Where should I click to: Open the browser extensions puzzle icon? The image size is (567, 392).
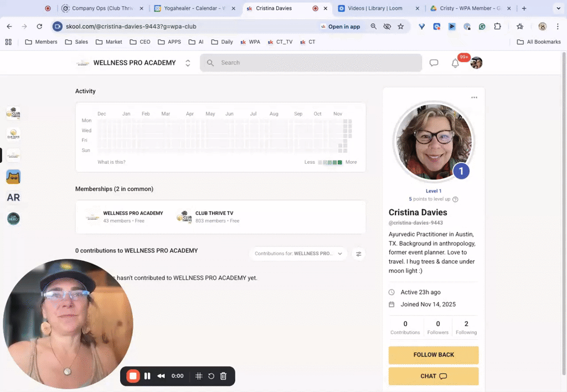498,27
